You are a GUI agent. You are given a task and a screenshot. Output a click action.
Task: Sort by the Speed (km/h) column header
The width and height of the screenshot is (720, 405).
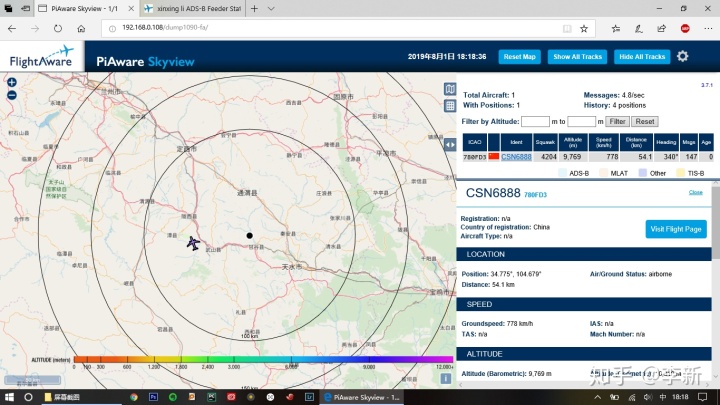click(x=603, y=142)
